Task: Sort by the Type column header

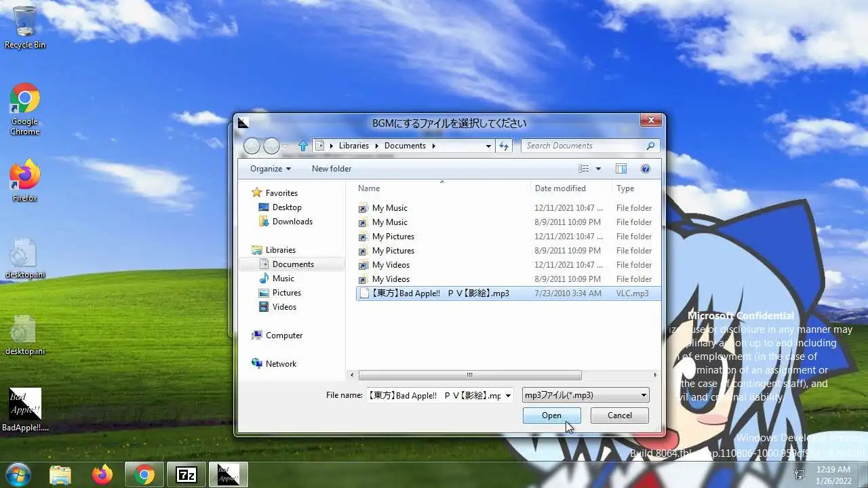Action: pyautogui.click(x=635, y=188)
